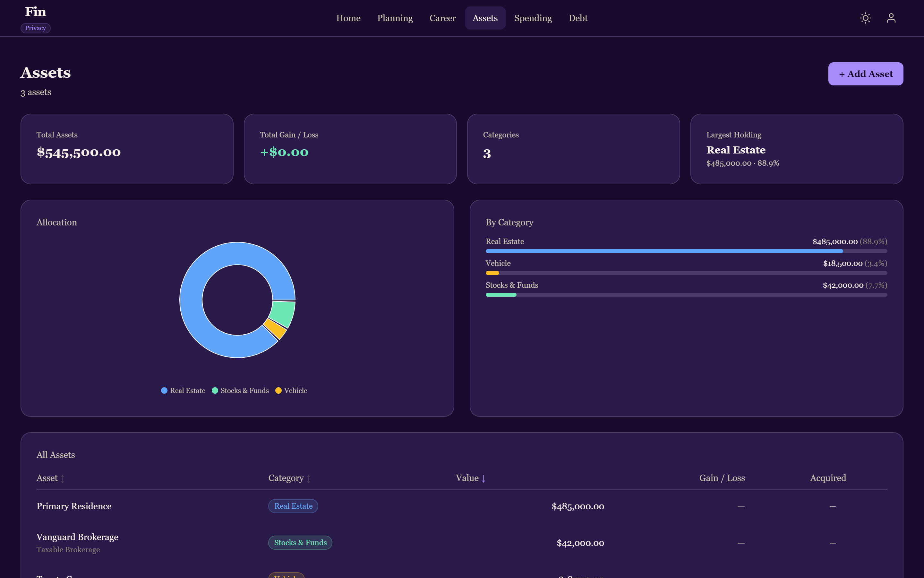Click the Value column sort arrow
The width and height of the screenshot is (924, 578).
pyautogui.click(x=483, y=478)
